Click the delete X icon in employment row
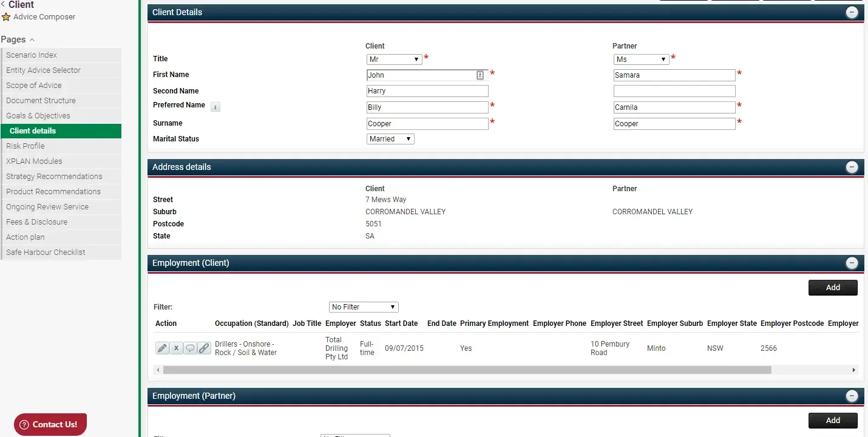Screen dimensions: 868x437 (176, 348)
